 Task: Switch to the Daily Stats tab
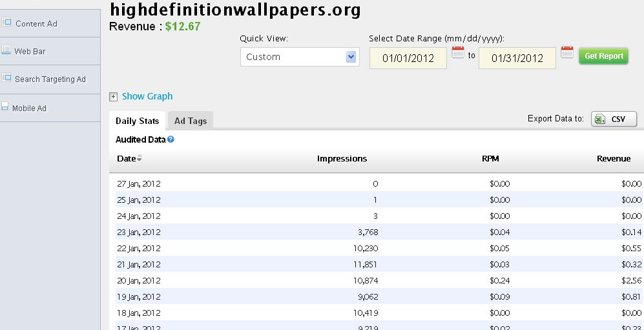coord(137,121)
